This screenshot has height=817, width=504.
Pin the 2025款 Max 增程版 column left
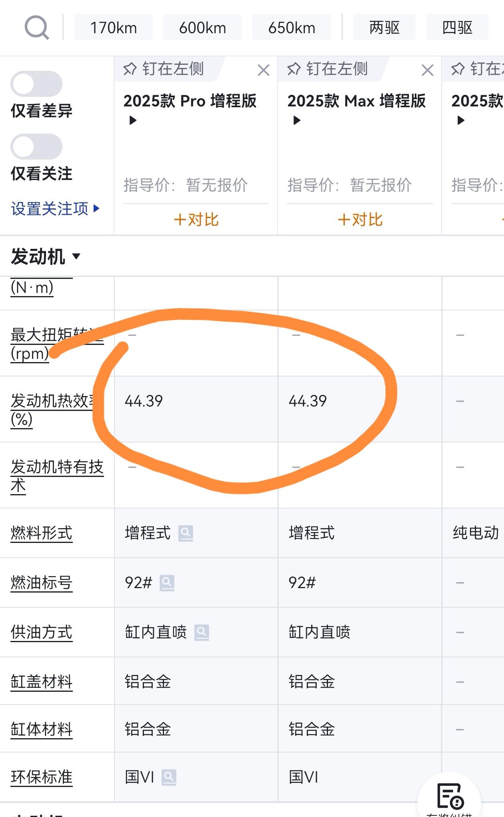click(x=328, y=69)
